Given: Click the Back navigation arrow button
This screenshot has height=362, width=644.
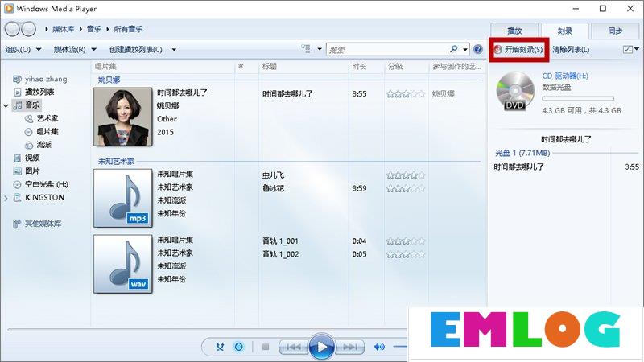Looking at the screenshot, I should (x=12, y=29).
